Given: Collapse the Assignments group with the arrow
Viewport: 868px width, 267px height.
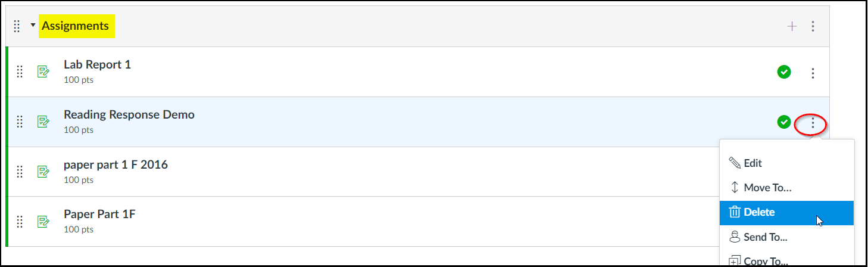Looking at the screenshot, I should (x=33, y=26).
